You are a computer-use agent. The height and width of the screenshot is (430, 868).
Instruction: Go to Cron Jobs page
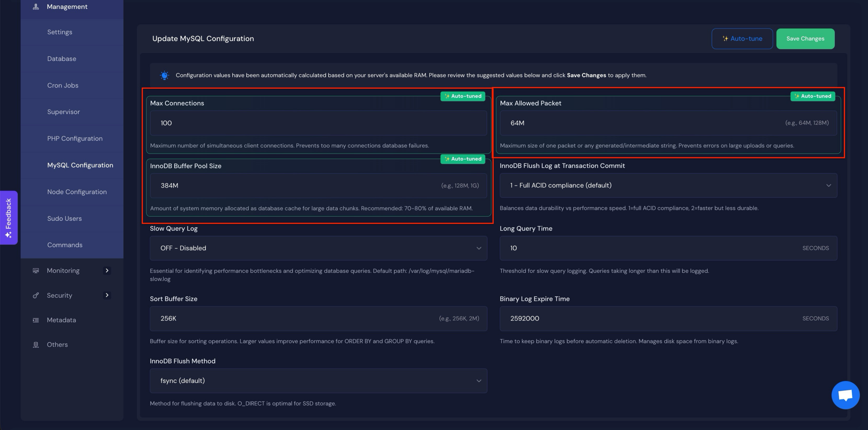[63, 85]
